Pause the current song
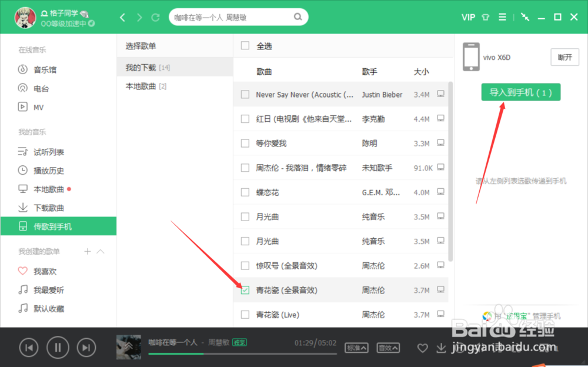 tap(58, 348)
